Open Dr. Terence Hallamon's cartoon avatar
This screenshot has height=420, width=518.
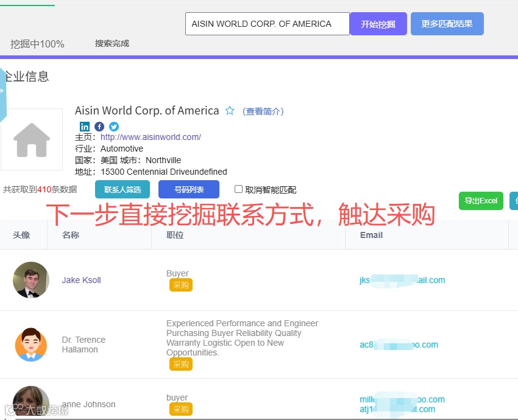(31, 345)
